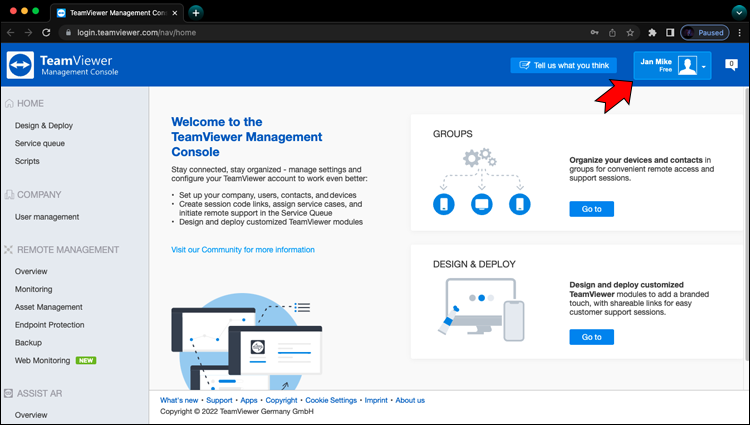Open Service queue in sidebar
Viewport: 750px width, 425px height.
[x=40, y=143]
